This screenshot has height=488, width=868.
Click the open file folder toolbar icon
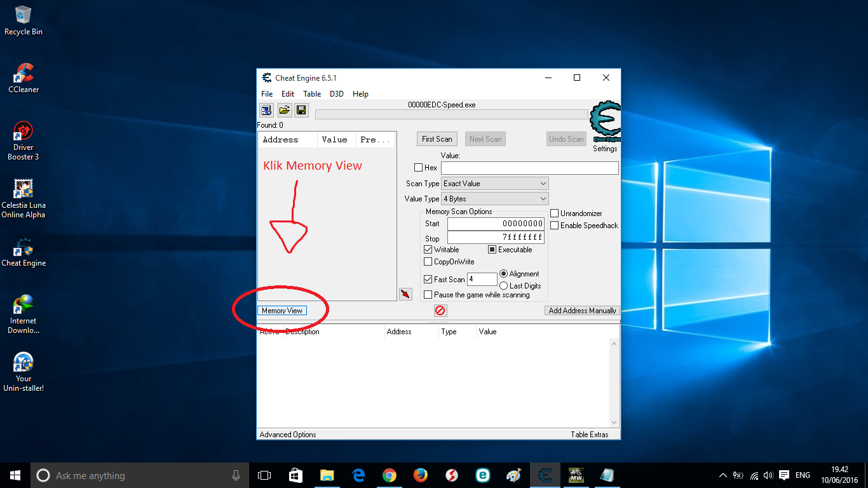point(284,111)
